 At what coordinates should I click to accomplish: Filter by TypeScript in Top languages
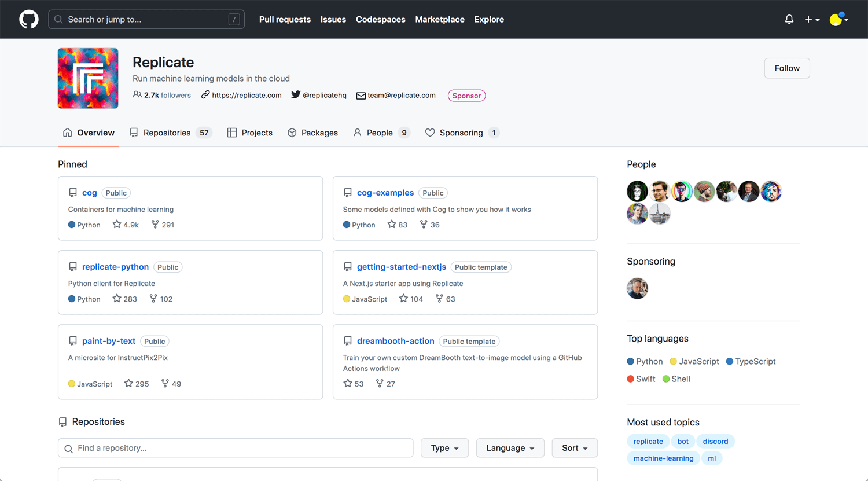pos(751,361)
